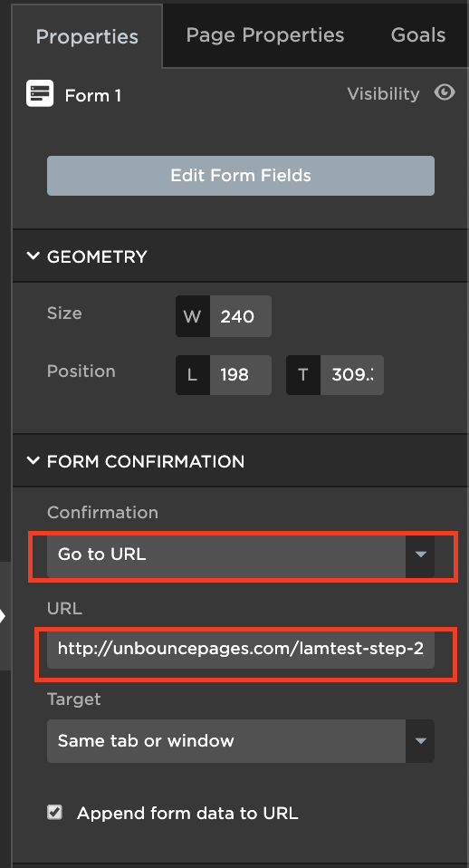469x868 pixels.
Task: Select the Properties tab
Action: click(88, 36)
